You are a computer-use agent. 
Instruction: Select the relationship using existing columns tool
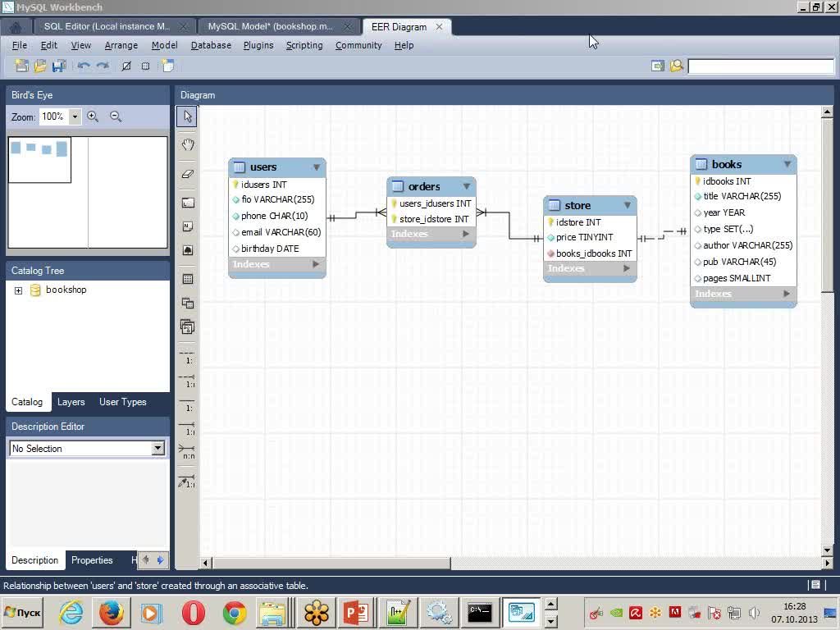(x=187, y=481)
